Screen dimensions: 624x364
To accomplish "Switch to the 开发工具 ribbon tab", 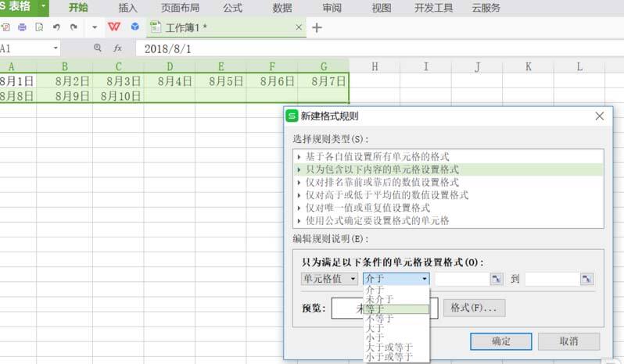I will tap(434, 8).
